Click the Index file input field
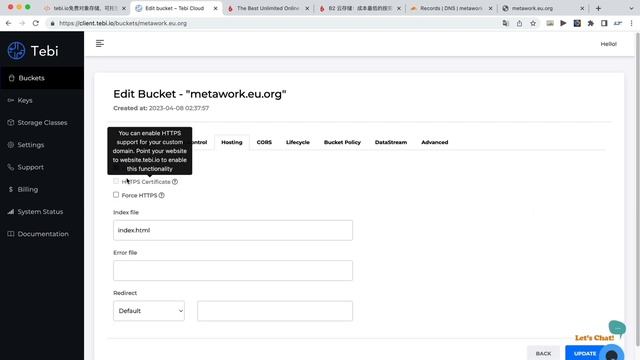640x360 pixels. 233,230
